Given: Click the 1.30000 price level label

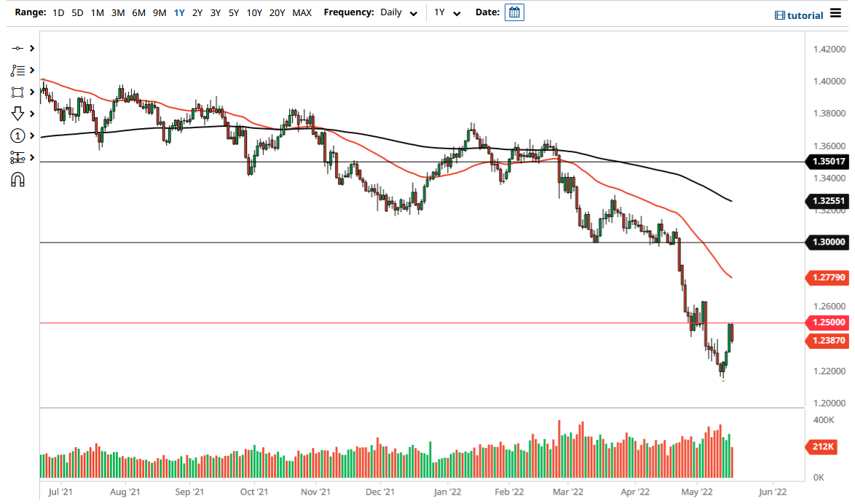Looking at the screenshot, I should click(827, 243).
